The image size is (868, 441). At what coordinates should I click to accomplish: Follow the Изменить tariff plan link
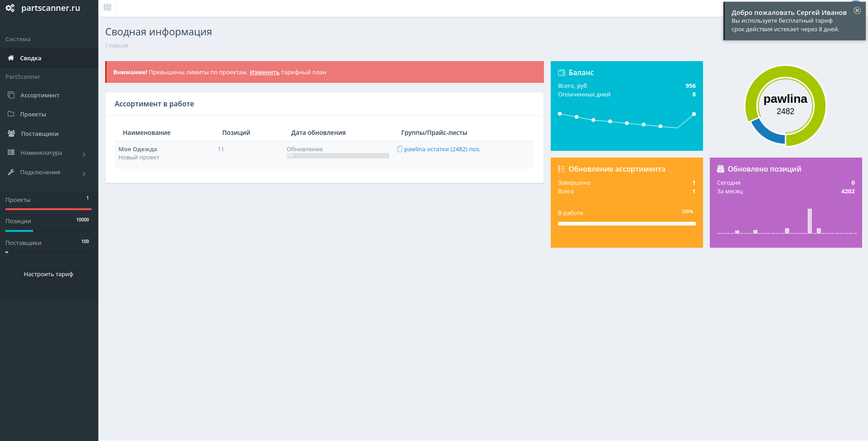coord(264,72)
